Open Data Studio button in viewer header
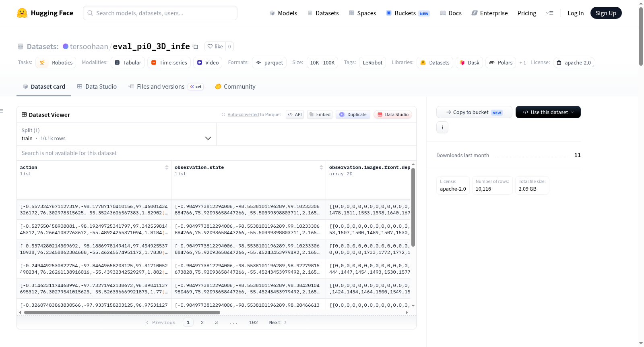The image size is (644, 347). coord(393,114)
